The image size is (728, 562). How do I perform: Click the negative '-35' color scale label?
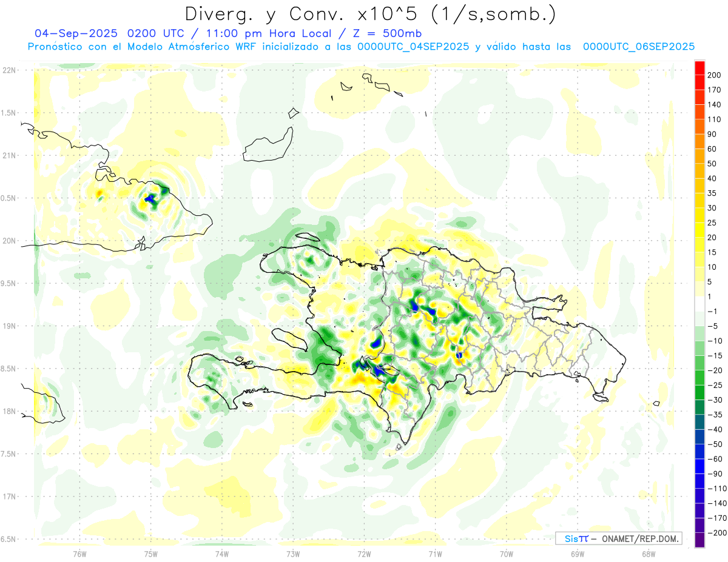click(714, 415)
